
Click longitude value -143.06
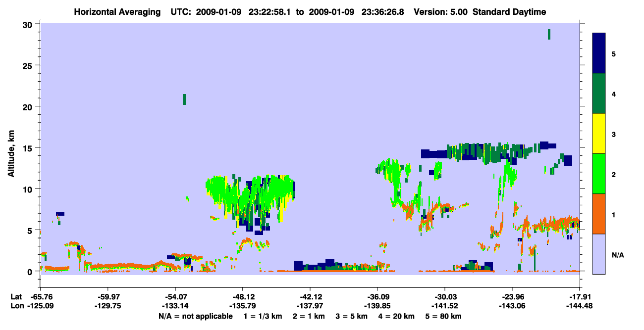[x=512, y=306]
